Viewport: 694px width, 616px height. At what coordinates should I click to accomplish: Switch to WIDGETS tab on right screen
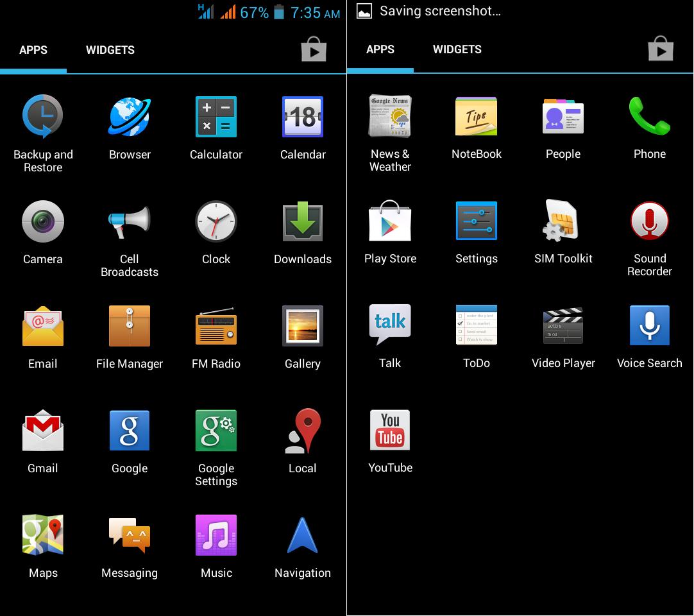click(457, 49)
